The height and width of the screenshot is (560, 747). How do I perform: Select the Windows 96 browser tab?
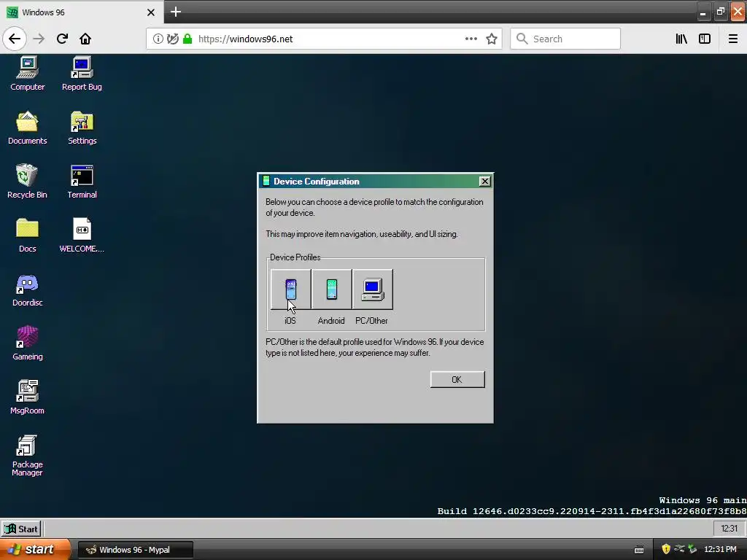pyautogui.click(x=82, y=12)
